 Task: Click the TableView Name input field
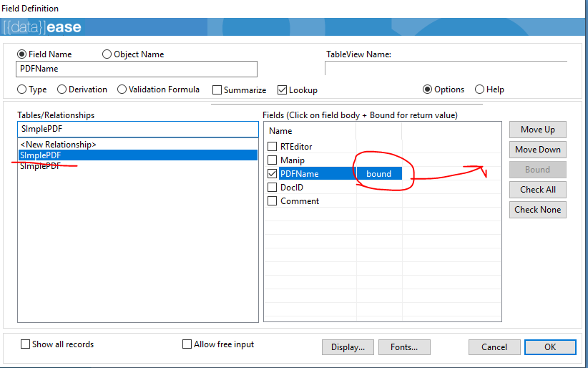pyautogui.click(x=446, y=68)
